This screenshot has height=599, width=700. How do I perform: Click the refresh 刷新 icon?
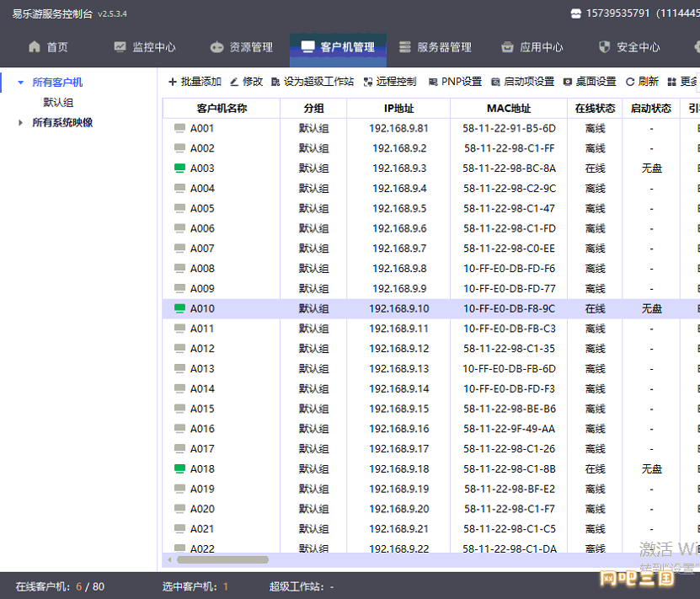click(x=630, y=82)
